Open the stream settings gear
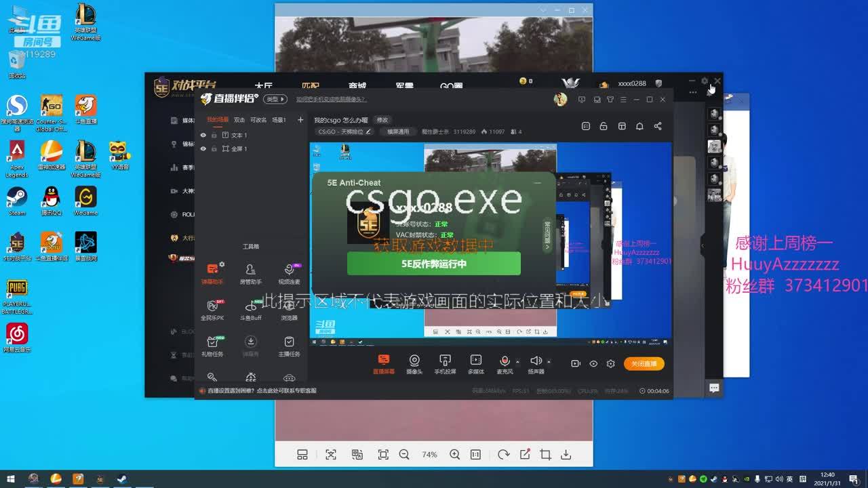 [610, 364]
